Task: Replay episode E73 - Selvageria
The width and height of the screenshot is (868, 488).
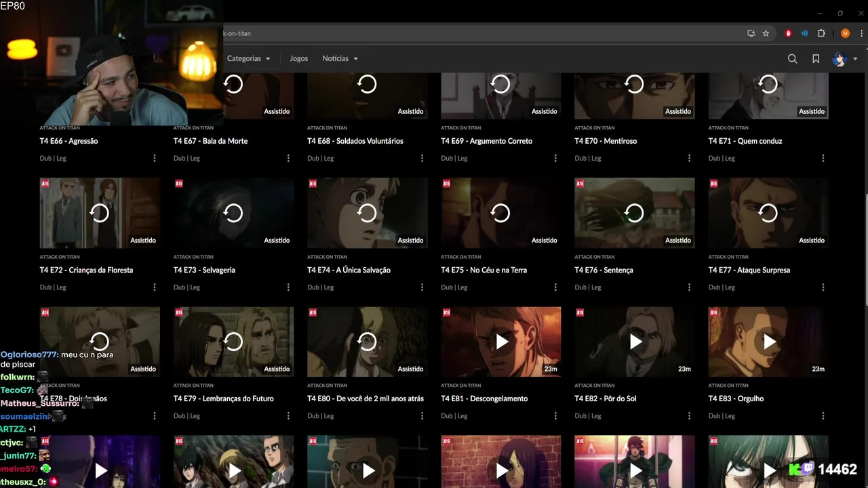Action: coord(233,213)
